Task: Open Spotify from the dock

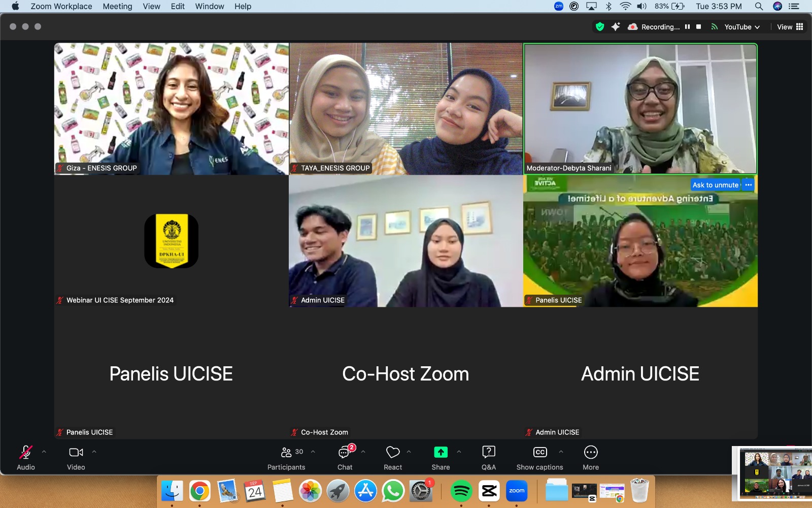Action: [461, 491]
